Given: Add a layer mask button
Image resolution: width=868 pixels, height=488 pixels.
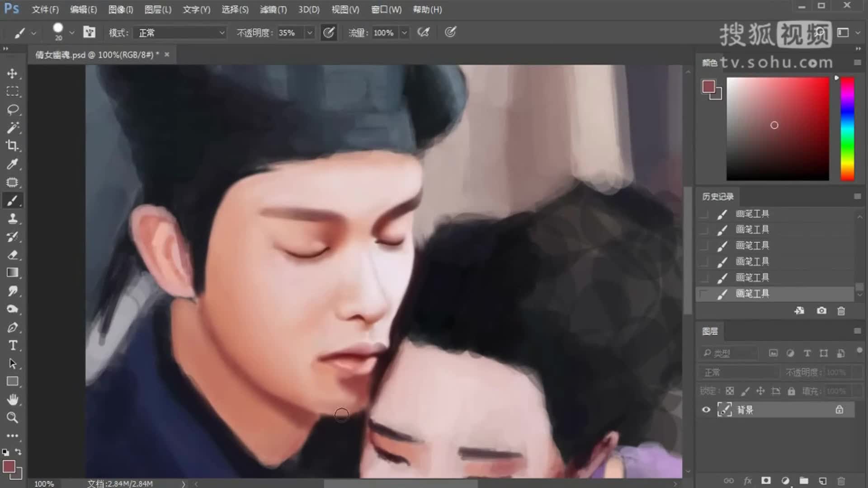Looking at the screenshot, I should click(x=766, y=480).
